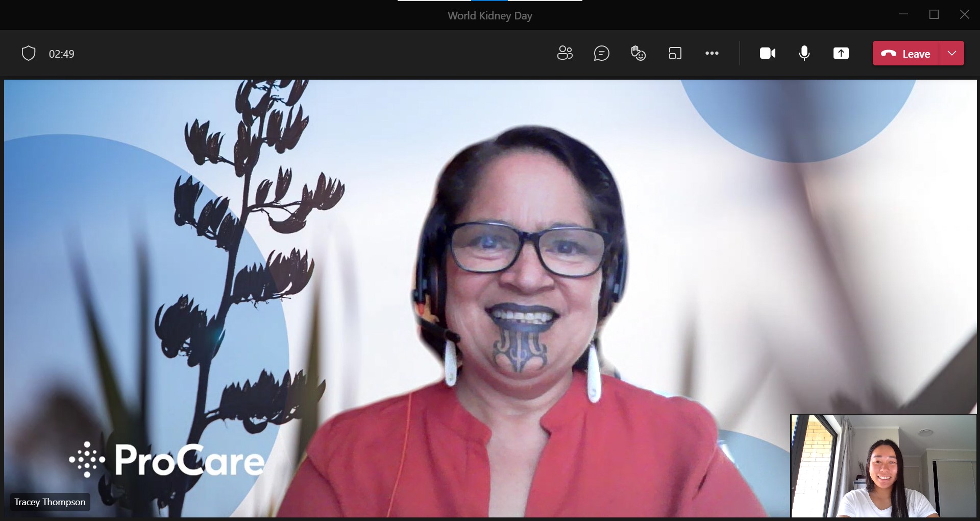Image resolution: width=980 pixels, height=521 pixels.
Task: Turn off the camera
Action: point(767,53)
